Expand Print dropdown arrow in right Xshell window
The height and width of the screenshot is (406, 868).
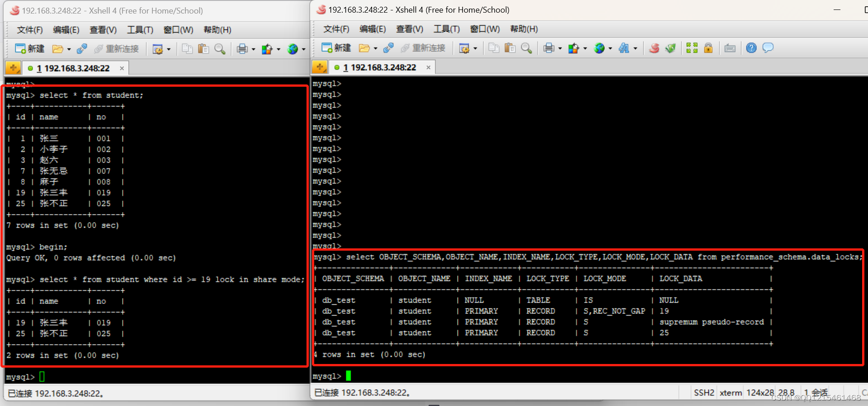(560, 48)
